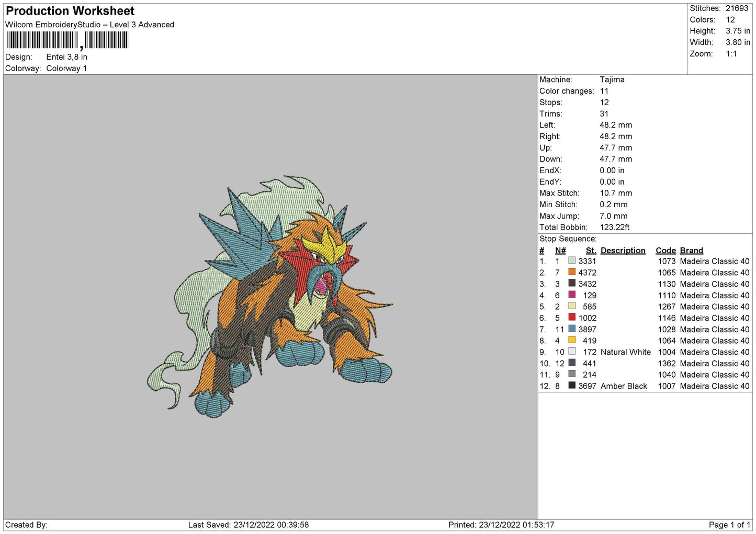756x534 pixels.
Task: Click the 'Brand' column header
Action: 692,251
